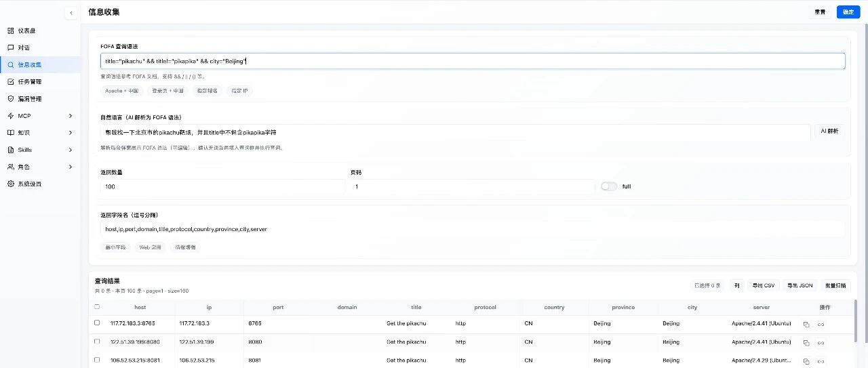Click the 返回字段名 fields input
This screenshot has width=868, height=368.
pyautogui.click(x=473, y=229)
